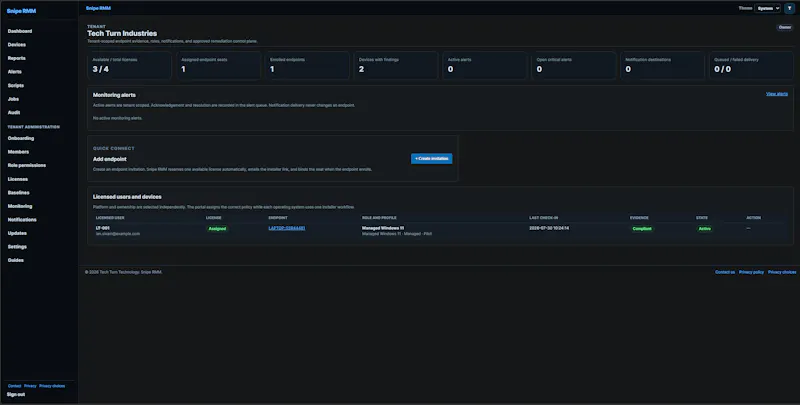Open the Reports page

click(17, 58)
